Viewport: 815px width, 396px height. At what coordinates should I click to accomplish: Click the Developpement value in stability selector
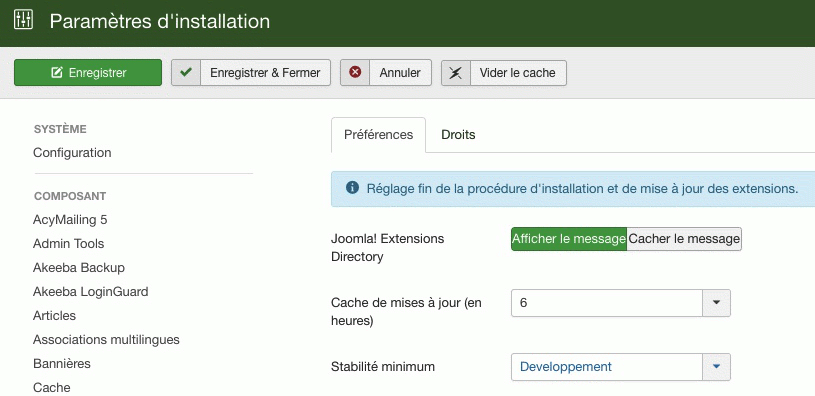(566, 367)
